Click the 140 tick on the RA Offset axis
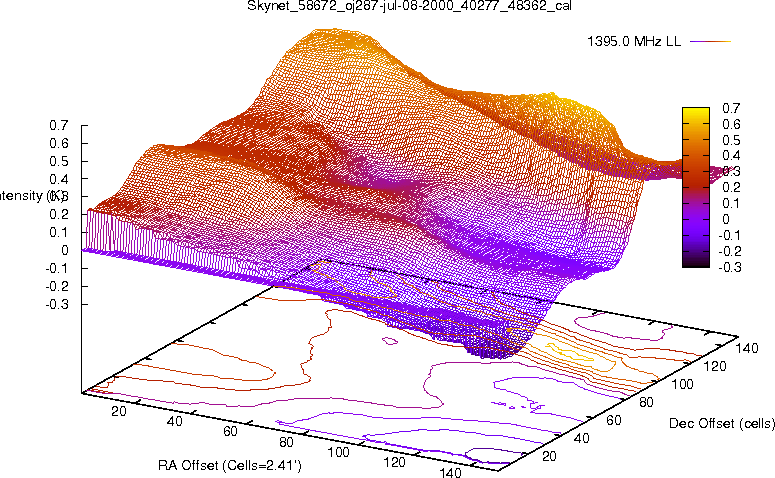Screen dimensions: 775x478 (x=450, y=472)
